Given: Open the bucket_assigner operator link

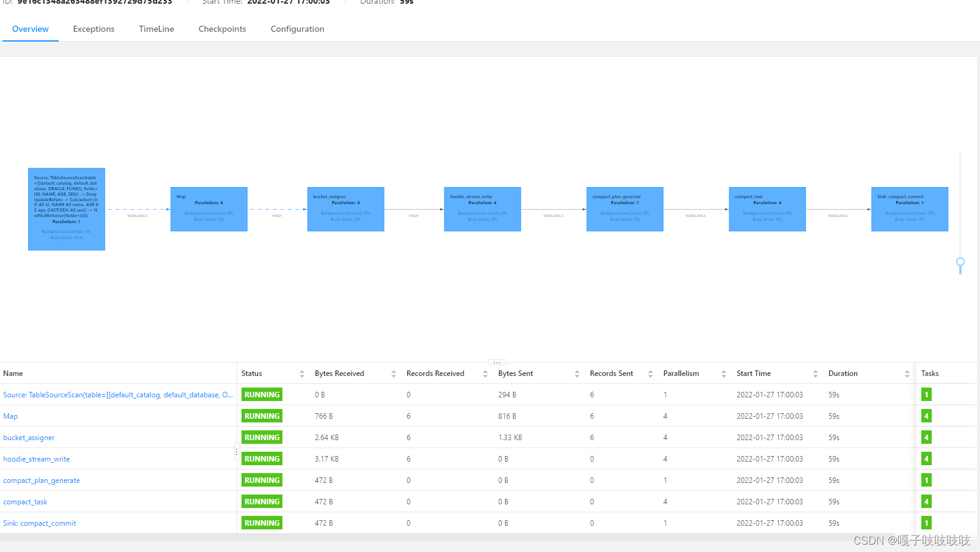Looking at the screenshot, I should [29, 438].
